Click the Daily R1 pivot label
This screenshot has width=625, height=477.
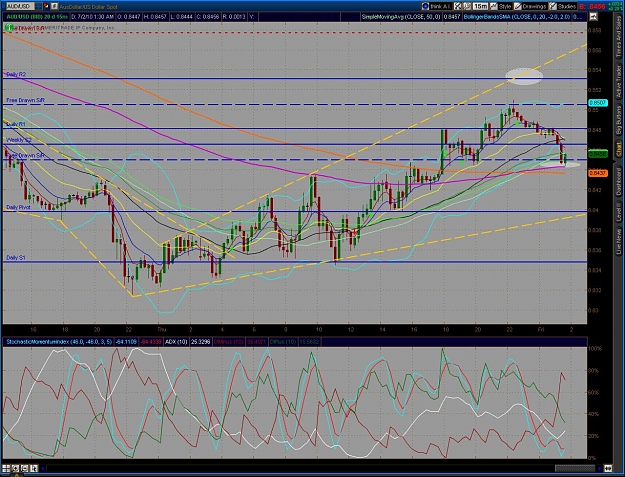(16, 124)
